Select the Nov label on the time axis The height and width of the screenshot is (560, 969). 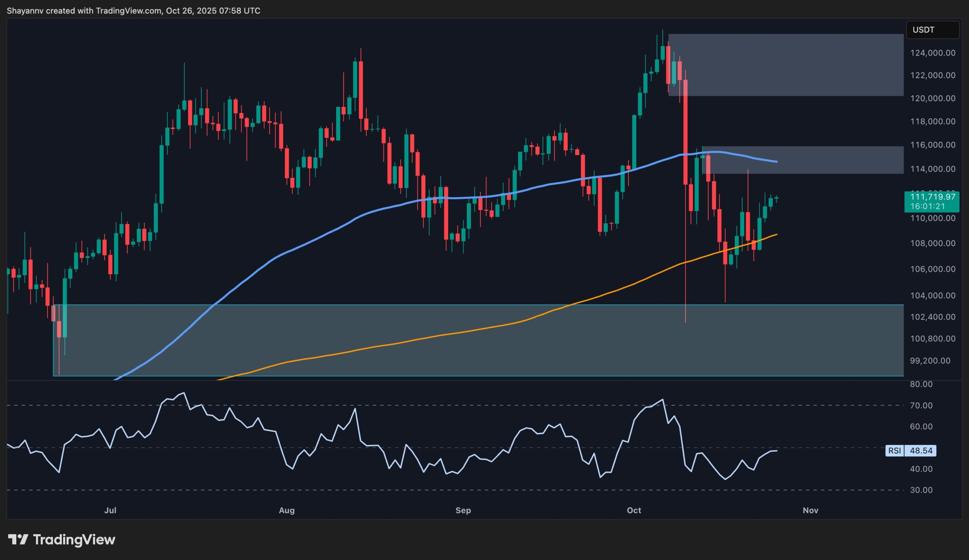pyautogui.click(x=810, y=510)
